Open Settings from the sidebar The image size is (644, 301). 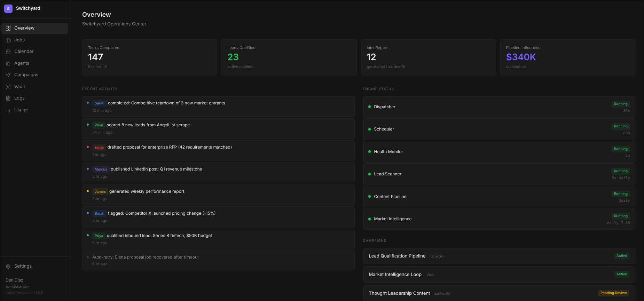(34, 266)
